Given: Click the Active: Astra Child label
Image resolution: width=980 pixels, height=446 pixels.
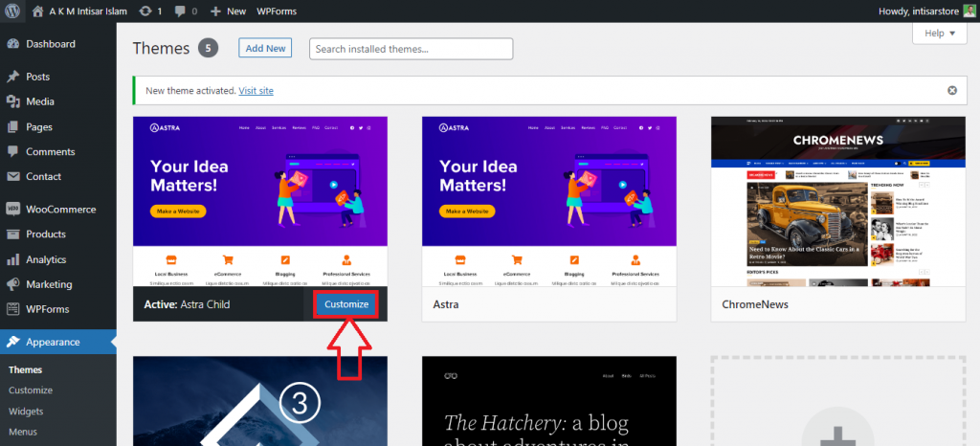Looking at the screenshot, I should pyautogui.click(x=187, y=304).
